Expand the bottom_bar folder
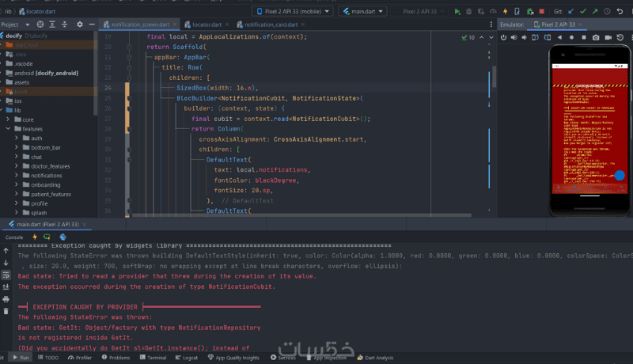 pyautogui.click(x=17, y=147)
